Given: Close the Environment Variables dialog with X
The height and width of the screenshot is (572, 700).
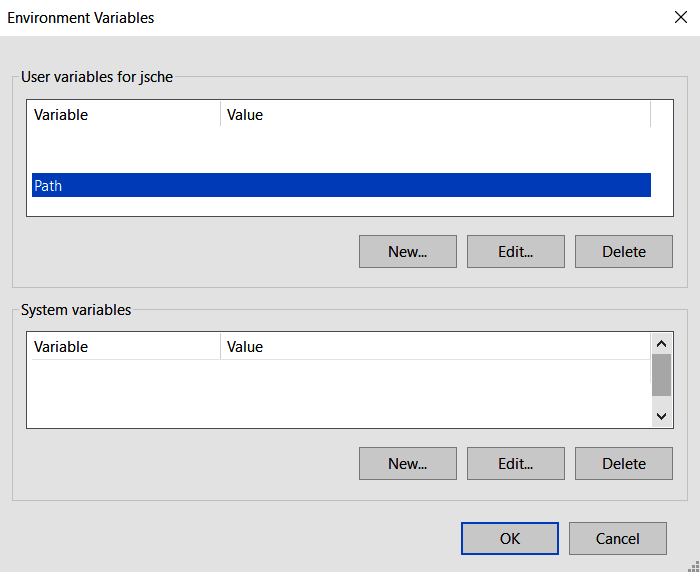Looking at the screenshot, I should [x=681, y=17].
